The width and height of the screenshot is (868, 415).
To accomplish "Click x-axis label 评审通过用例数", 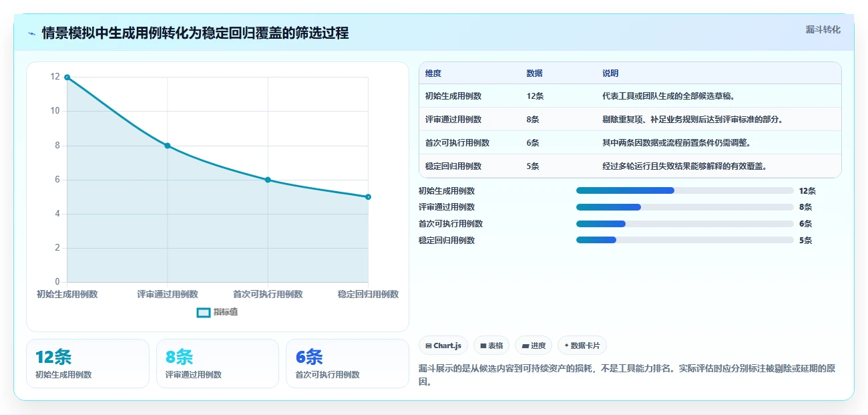I will (168, 294).
